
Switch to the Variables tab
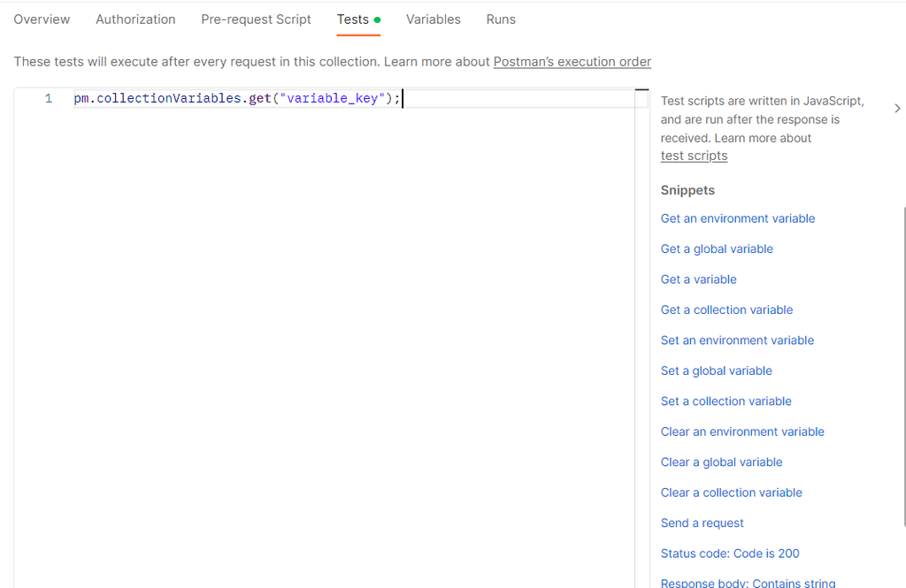[x=433, y=19]
